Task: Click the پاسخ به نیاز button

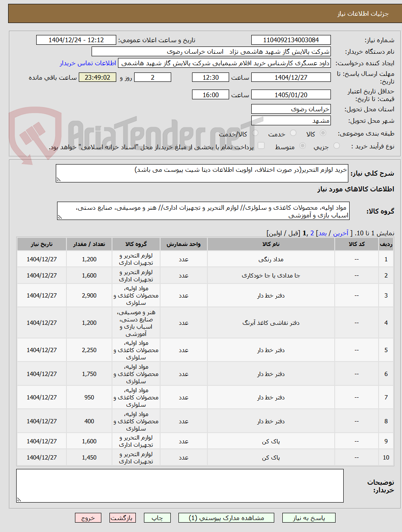Action: [309, 518]
